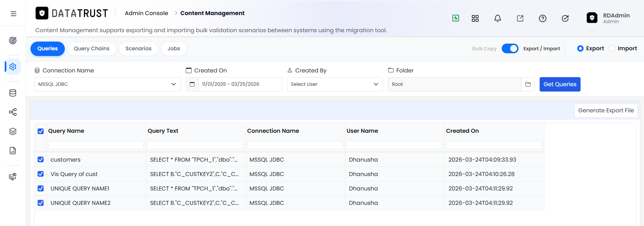Switch to the Jobs tab

174,49
